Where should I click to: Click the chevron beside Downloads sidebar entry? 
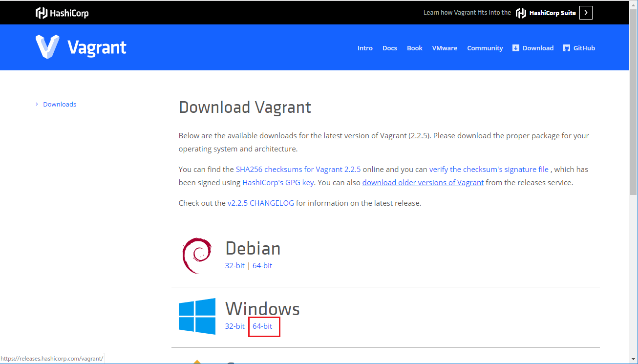point(37,104)
